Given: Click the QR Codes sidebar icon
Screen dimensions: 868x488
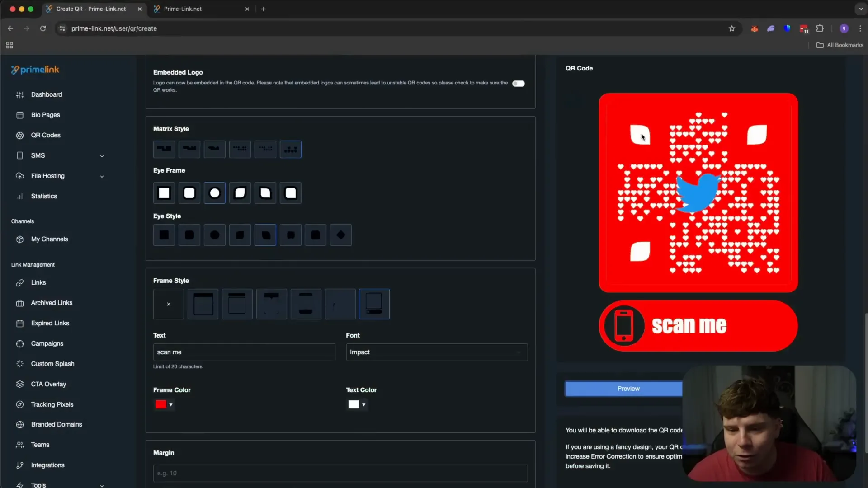Looking at the screenshot, I should point(20,135).
